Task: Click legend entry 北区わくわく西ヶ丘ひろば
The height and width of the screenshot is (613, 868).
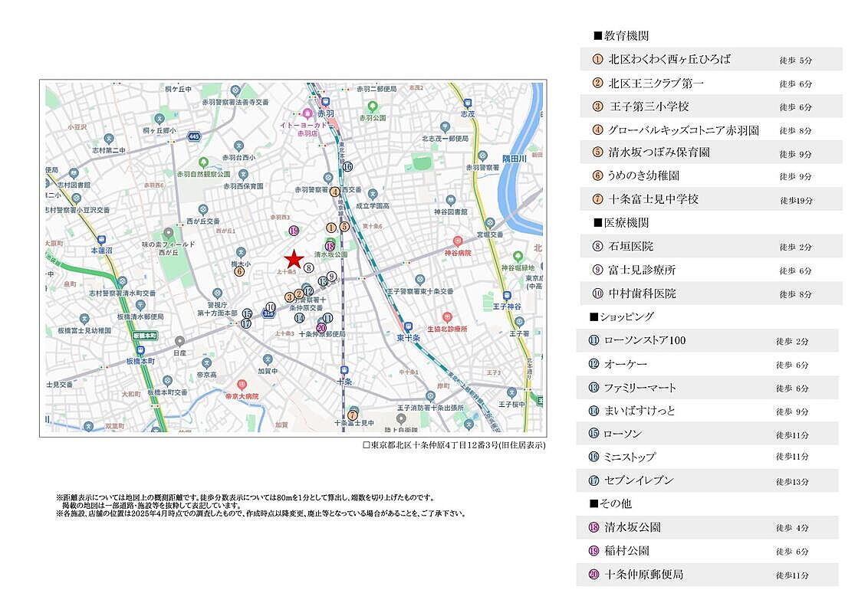Action: [669, 59]
